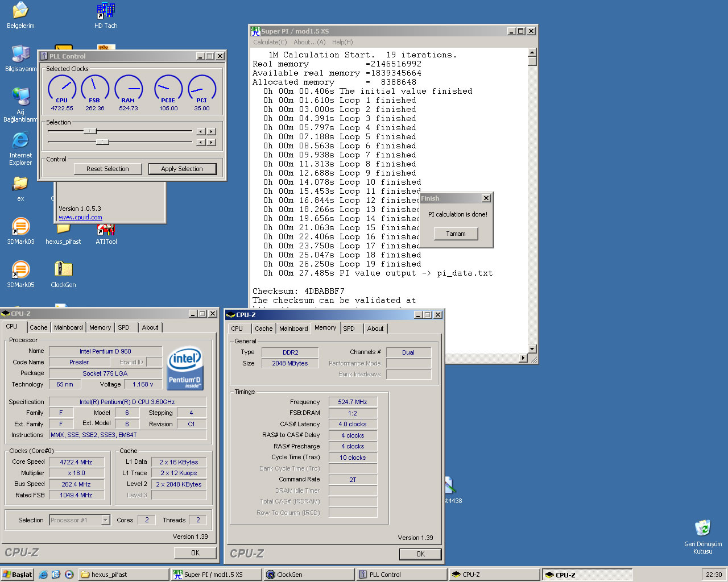Click Apply Selection in PLL Control
The image size is (728, 582).
(x=182, y=169)
